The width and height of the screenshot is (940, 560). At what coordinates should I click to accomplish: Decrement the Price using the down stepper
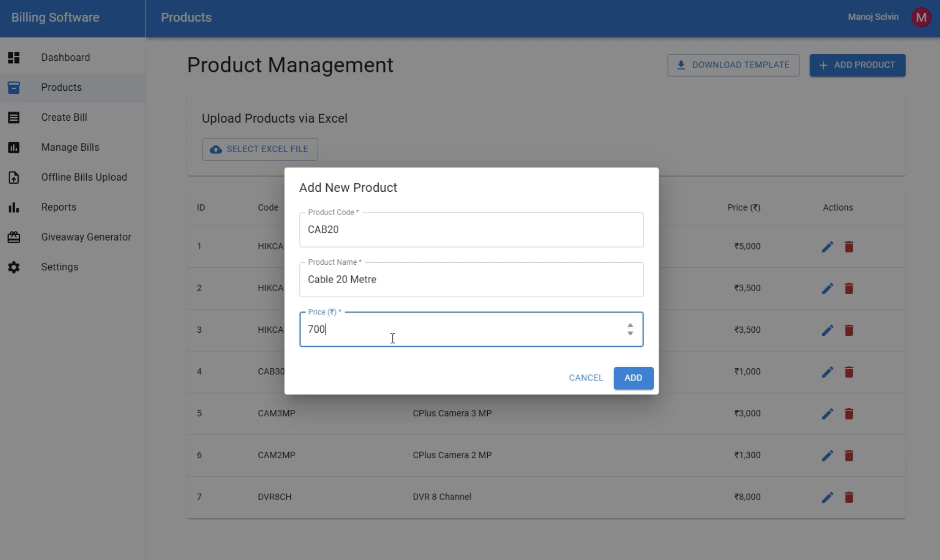pyautogui.click(x=630, y=334)
